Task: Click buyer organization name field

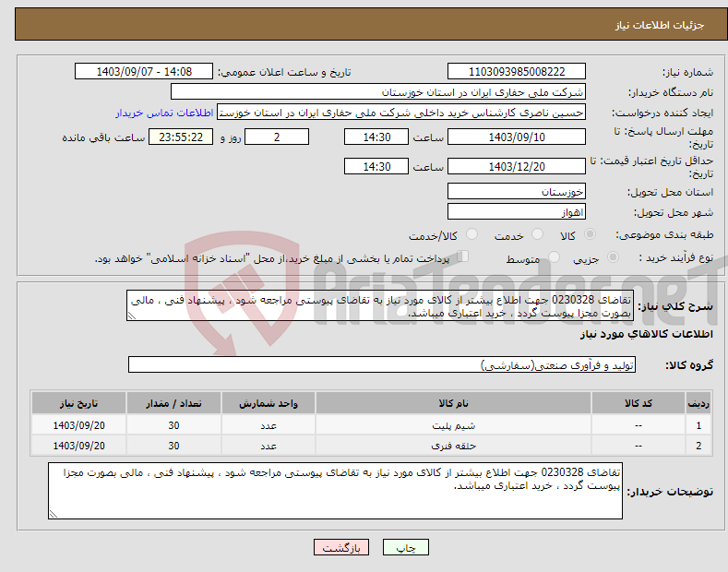Action: pyautogui.click(x=378, y=92)
